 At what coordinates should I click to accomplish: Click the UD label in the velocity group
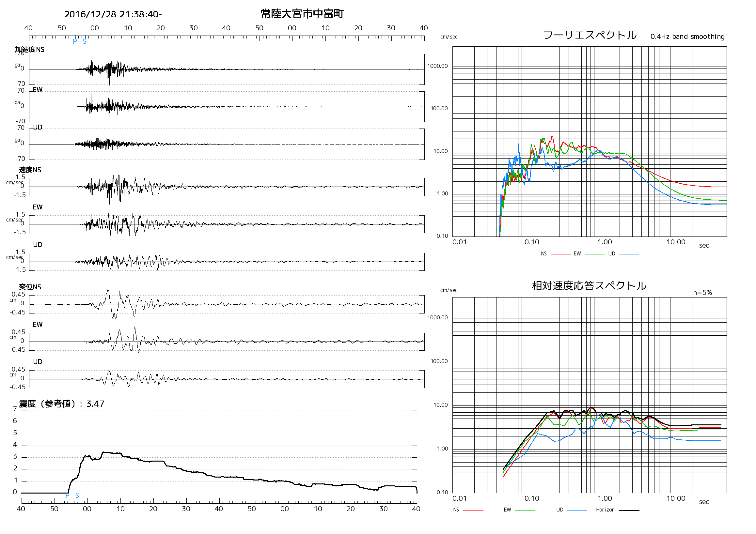pyautogui.click(x=38, y=244)
